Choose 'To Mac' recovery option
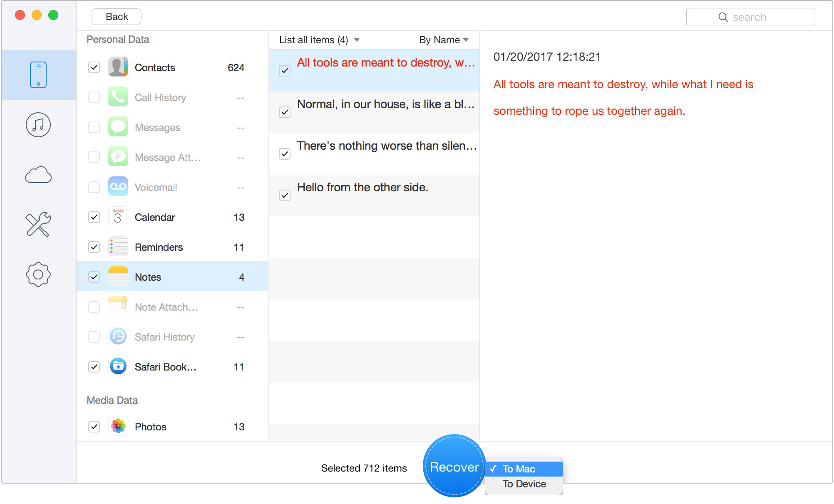Image resolution: width=834 pixels, height=504 pixels. click(524, 469)
